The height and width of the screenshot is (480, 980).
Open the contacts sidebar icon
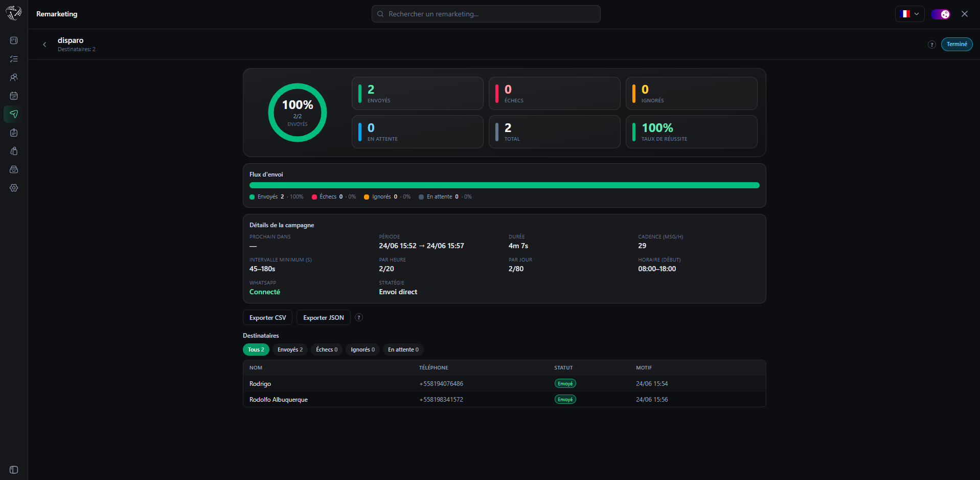14,77
